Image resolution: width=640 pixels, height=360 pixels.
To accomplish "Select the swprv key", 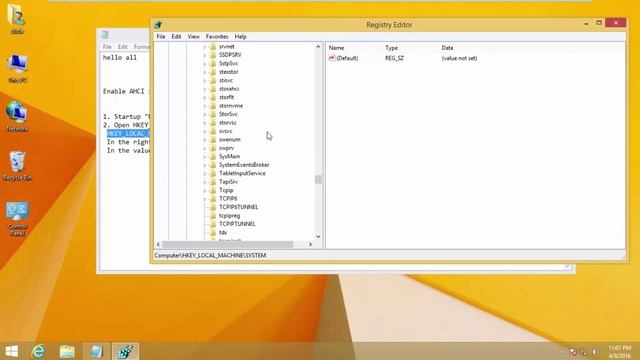I will pyautogui.click(x=227, y=148).
